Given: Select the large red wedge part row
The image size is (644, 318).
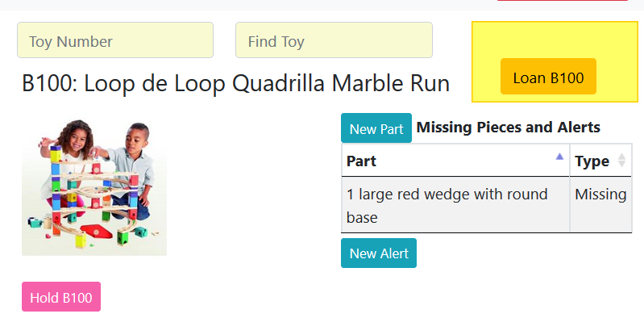Looking at the screenshot, I should (486, 204).
